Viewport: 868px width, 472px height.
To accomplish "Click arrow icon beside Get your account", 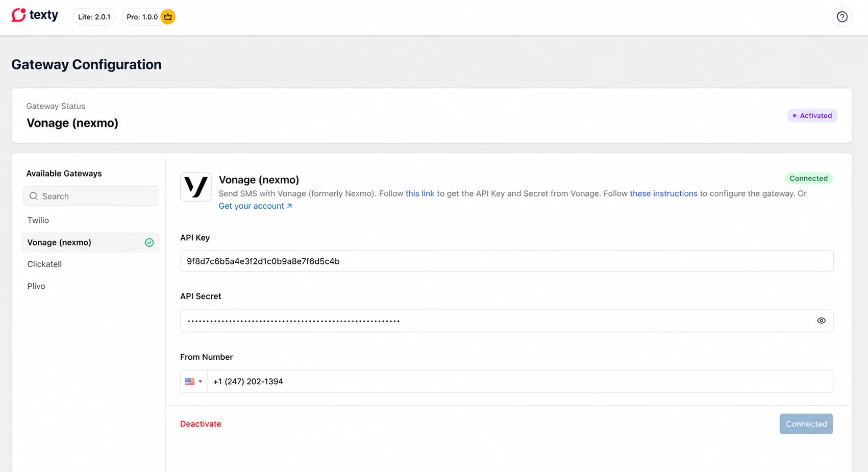I will (x=289, y=206).
